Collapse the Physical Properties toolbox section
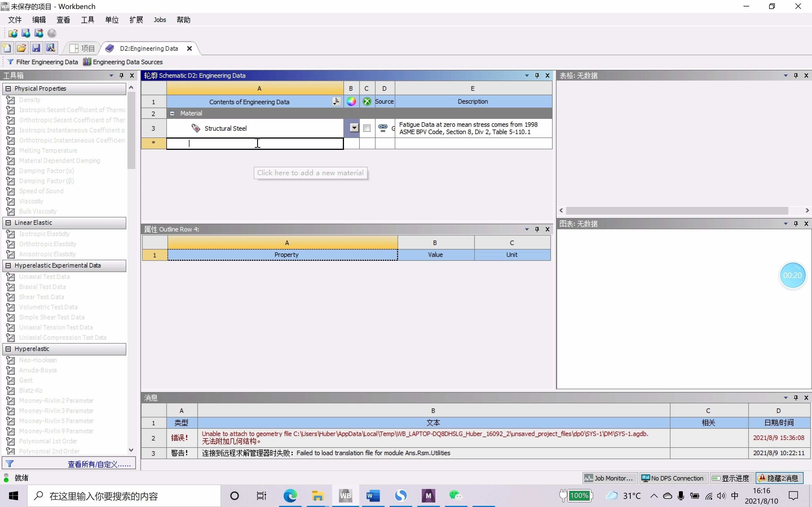Viewport: 812px width, 507px height. 8,88
